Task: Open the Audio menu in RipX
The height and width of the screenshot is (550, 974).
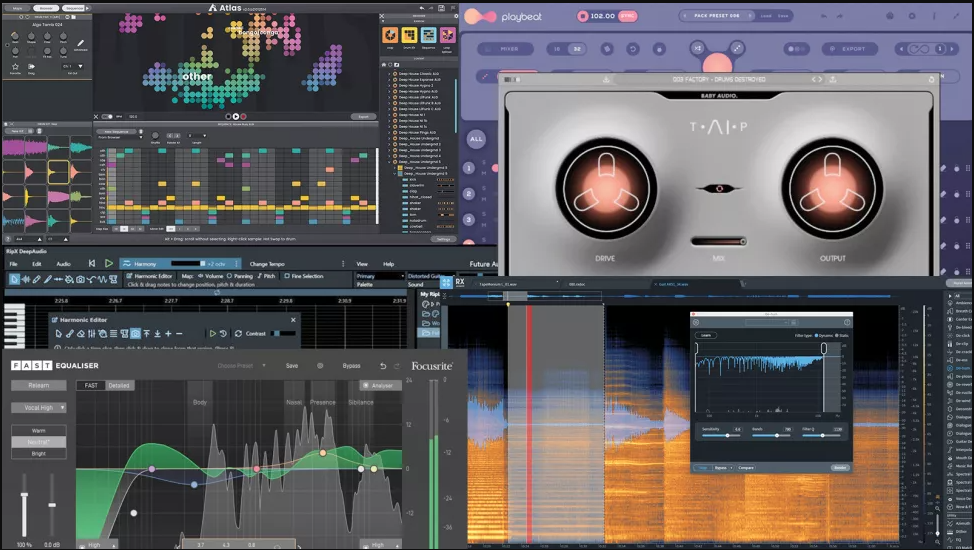Action: click(x=63, y=264)
